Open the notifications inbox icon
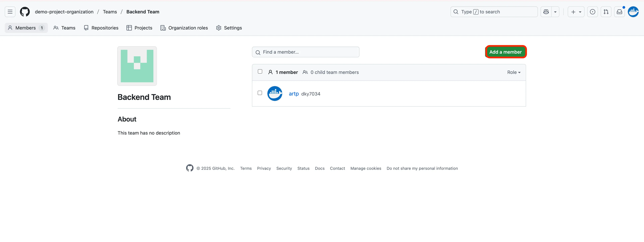 tap(619, 12)
